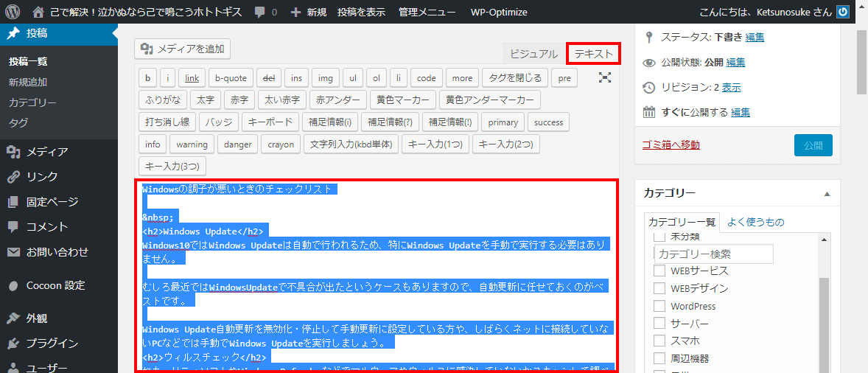Check the WEBデザイン category
868x373 pixels.
[x=659, y=288]
